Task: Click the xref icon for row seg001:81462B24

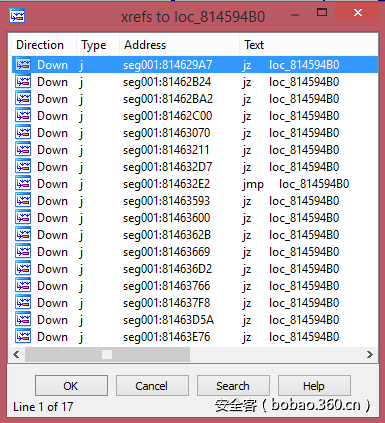Action: point(23,82)
